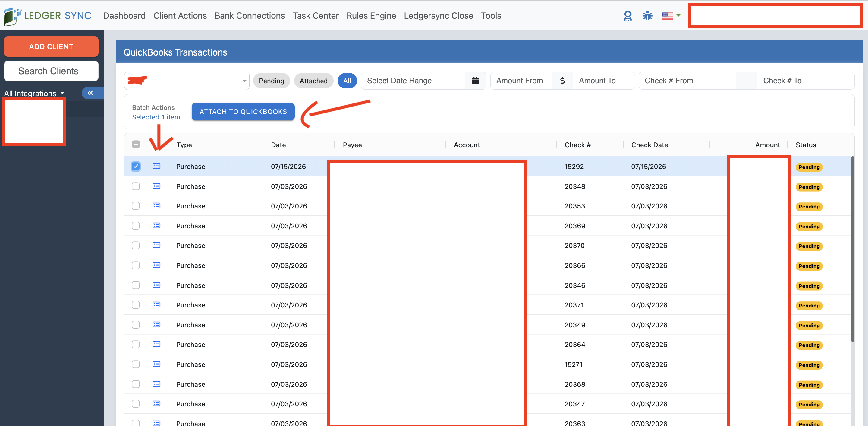Uncheck the selected check 15292 row
The width and height of the screenshot is (868, 426).
[x=136, y=166]
